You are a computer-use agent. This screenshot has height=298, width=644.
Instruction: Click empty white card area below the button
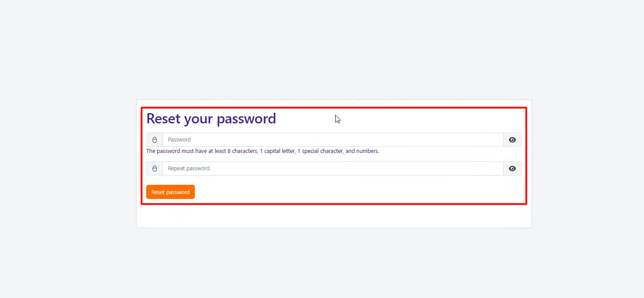pyautogui.click(x=333, y=216)
